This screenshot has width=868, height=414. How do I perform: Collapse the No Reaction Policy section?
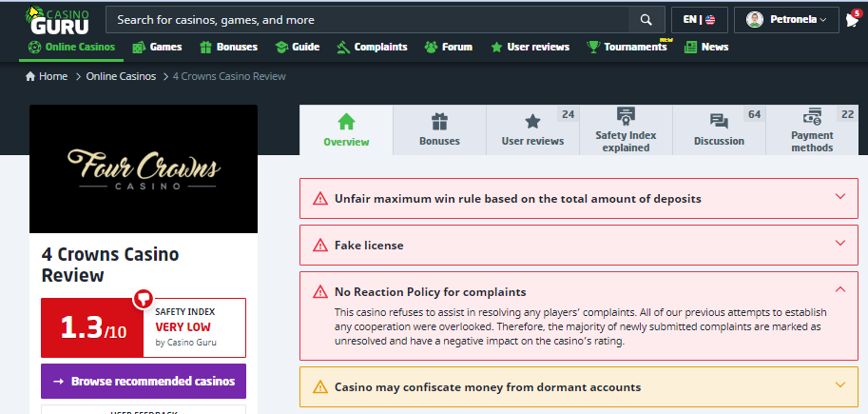click(839, 289)
